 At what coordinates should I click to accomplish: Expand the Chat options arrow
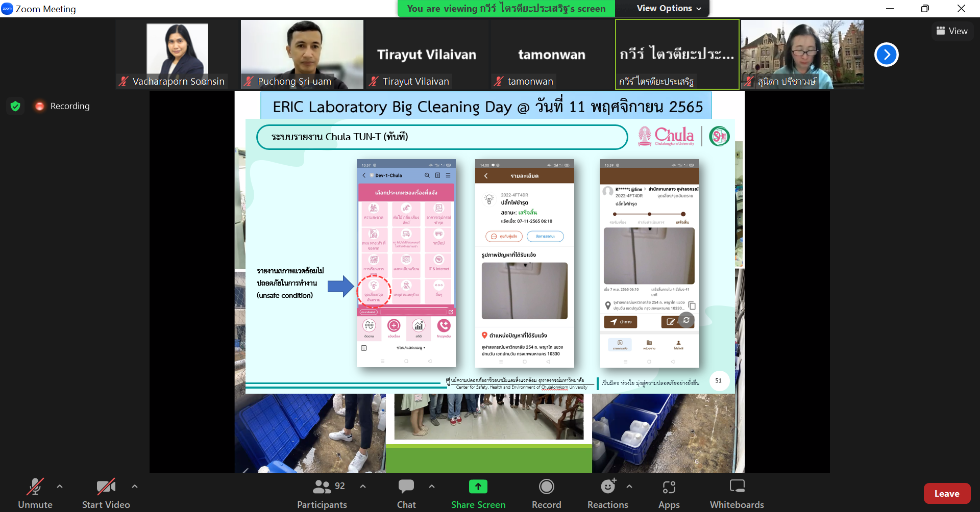[432, 487]
